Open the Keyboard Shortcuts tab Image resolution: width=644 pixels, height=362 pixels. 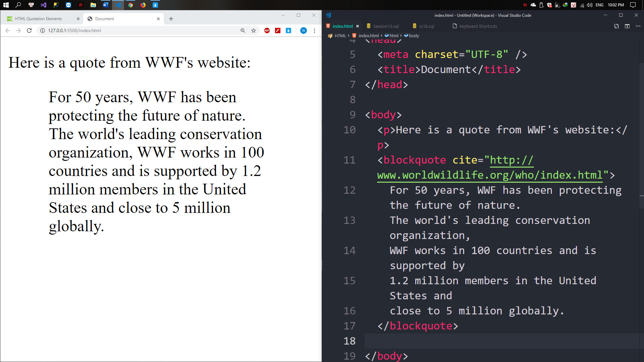tap(478, 26)
